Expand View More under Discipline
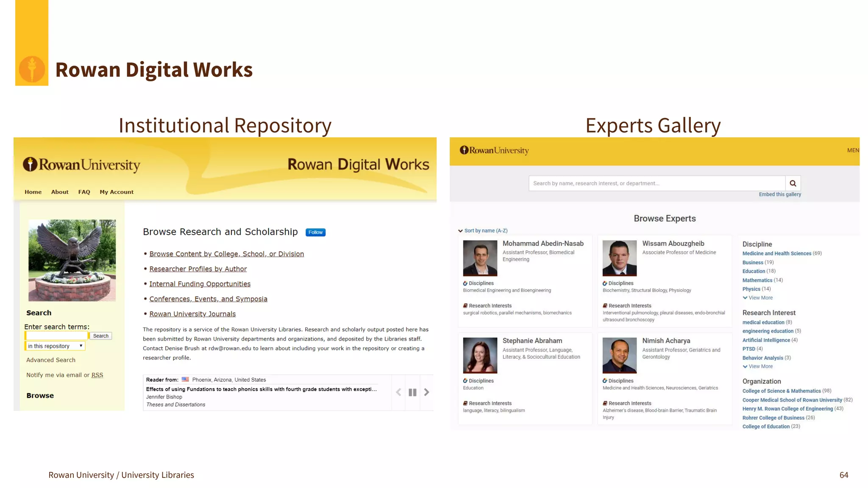This screenshot has height=488, width=868. (757, 298)
